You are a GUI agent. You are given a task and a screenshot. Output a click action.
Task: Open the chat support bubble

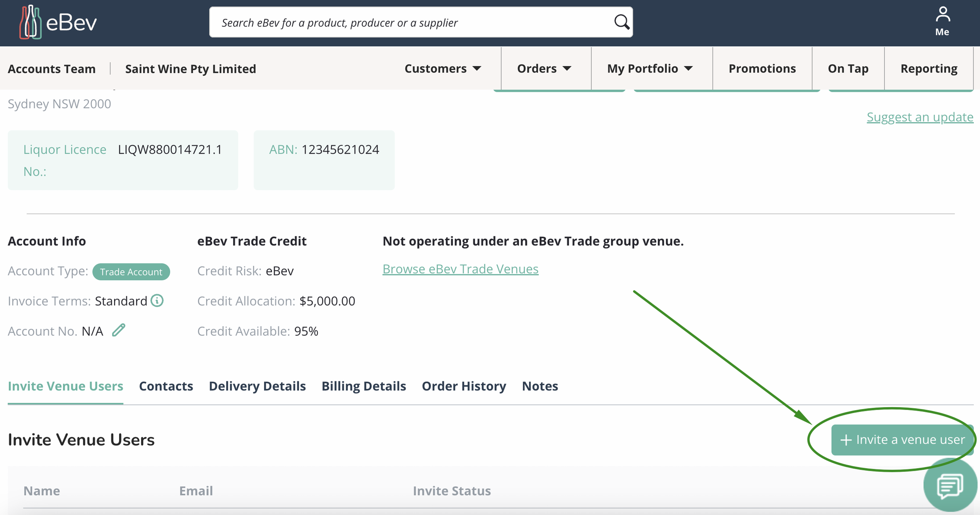[x=950, y=486]
